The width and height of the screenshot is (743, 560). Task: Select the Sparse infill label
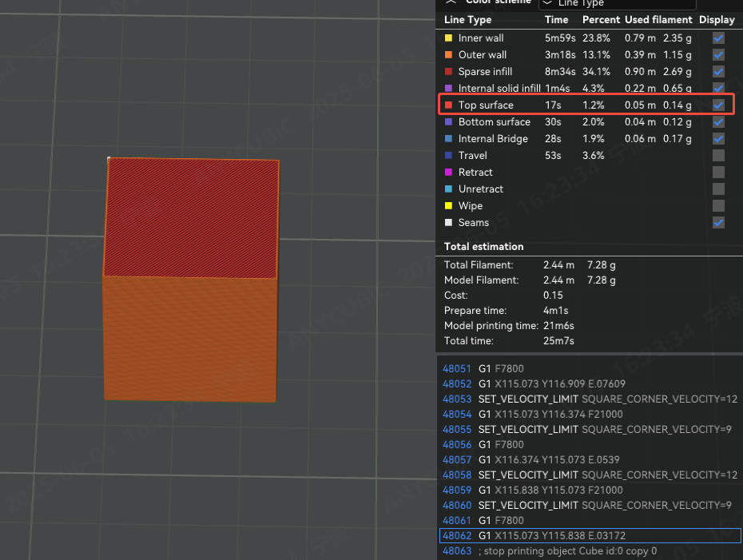point(485,72)
